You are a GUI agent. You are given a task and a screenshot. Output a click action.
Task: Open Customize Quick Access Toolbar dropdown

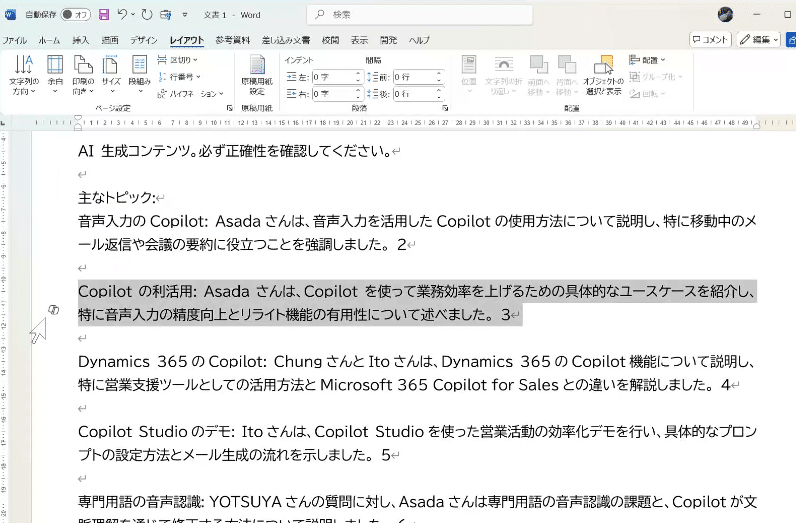(185, 15)
